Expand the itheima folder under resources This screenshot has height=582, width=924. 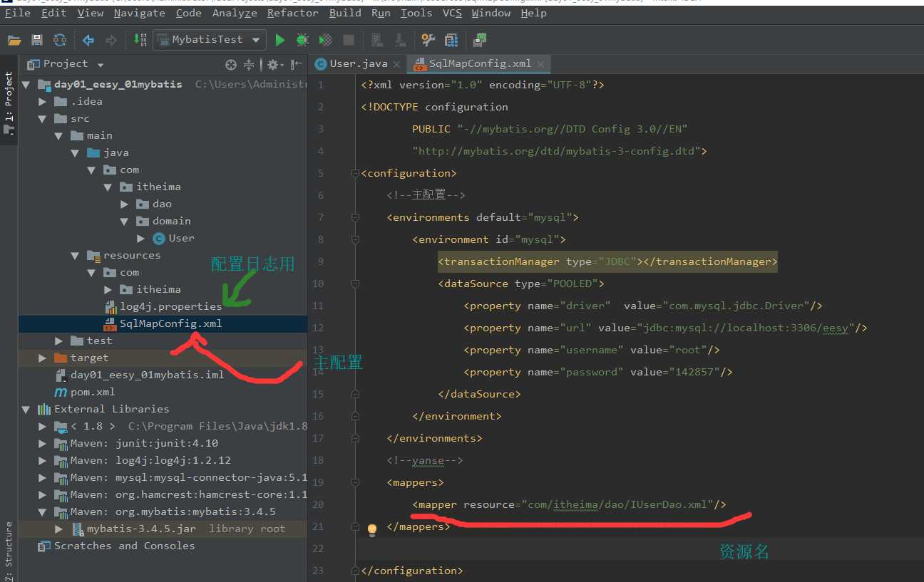coord(108,289)
